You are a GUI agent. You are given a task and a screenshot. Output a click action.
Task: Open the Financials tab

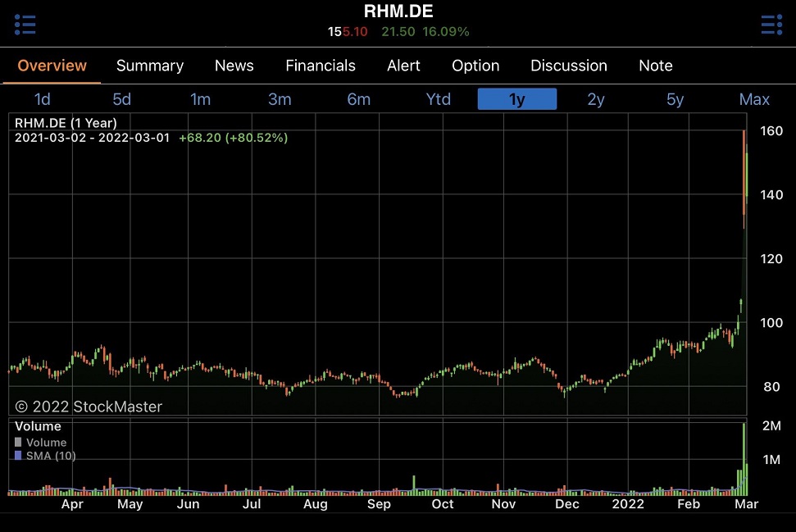pos(321,66)
